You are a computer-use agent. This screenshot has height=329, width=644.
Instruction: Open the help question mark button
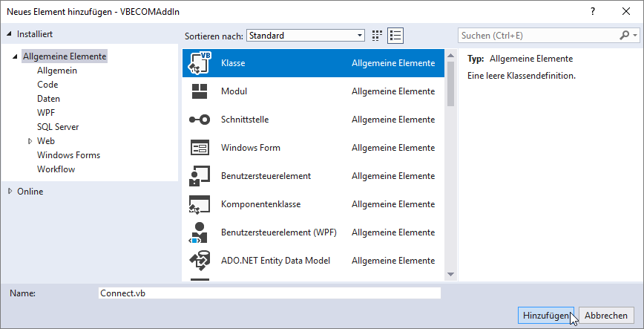[593, 12]
